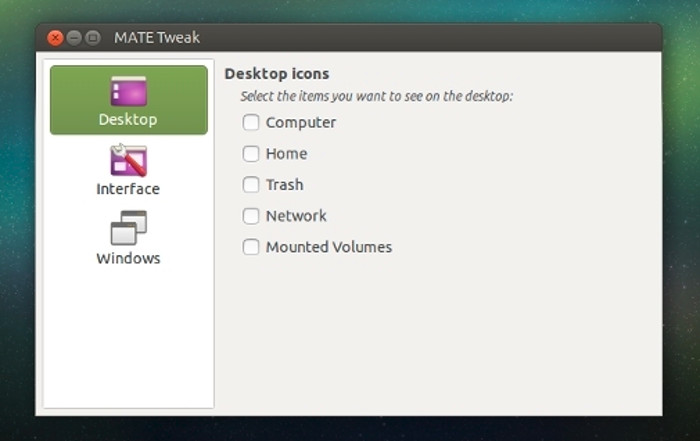Enable the Computer desktop icon checkbox
Viewport: 700px width, 441px height.
coord(251,122)
